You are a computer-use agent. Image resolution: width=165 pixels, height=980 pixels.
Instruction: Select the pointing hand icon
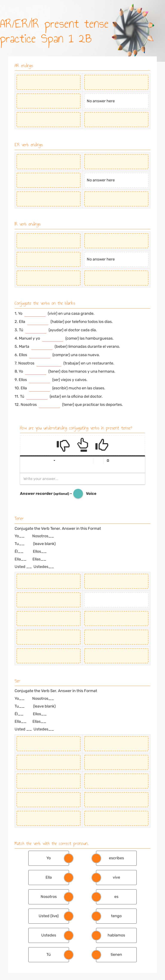[x=83, y=444]
